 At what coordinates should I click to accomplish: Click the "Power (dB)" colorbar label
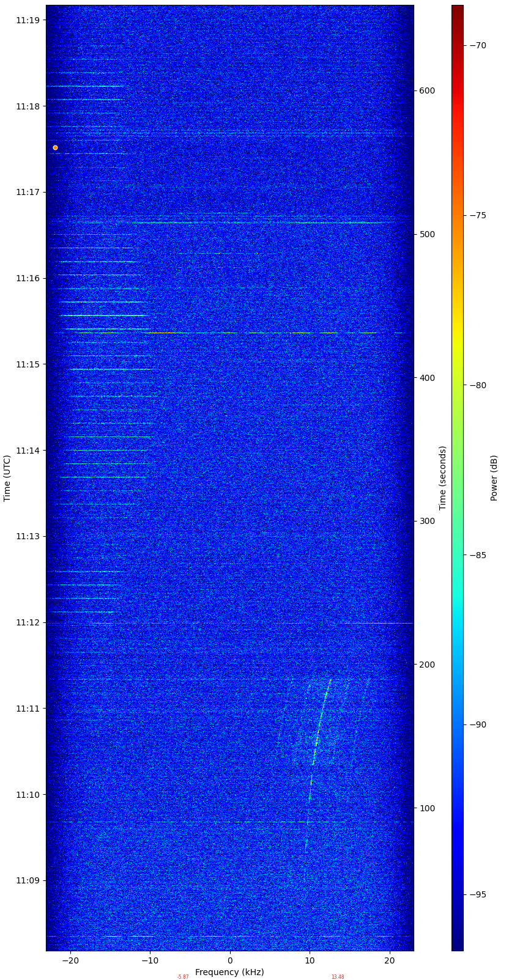(494, 478)
